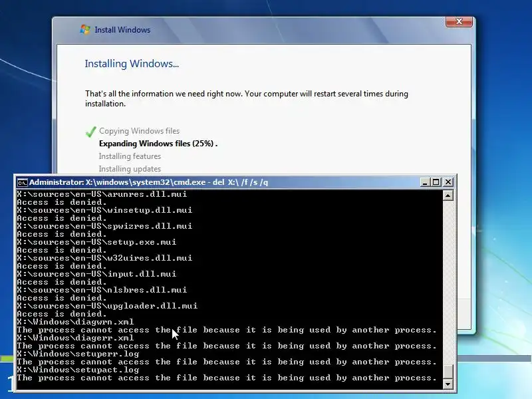The image size is (532, 399).
Task: Click the line X:\sources\en-US\input.dll.mui
Action: [96, 274]
